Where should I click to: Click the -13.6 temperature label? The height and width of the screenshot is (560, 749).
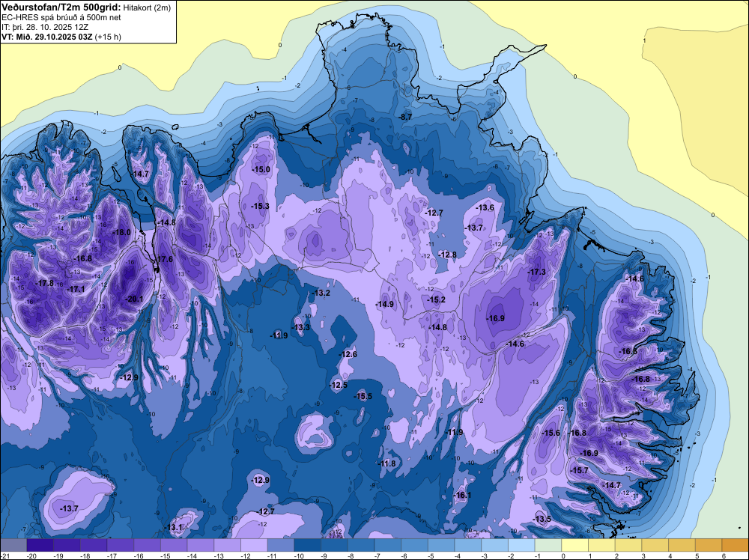pyautogui.click(x=485, y=207)
